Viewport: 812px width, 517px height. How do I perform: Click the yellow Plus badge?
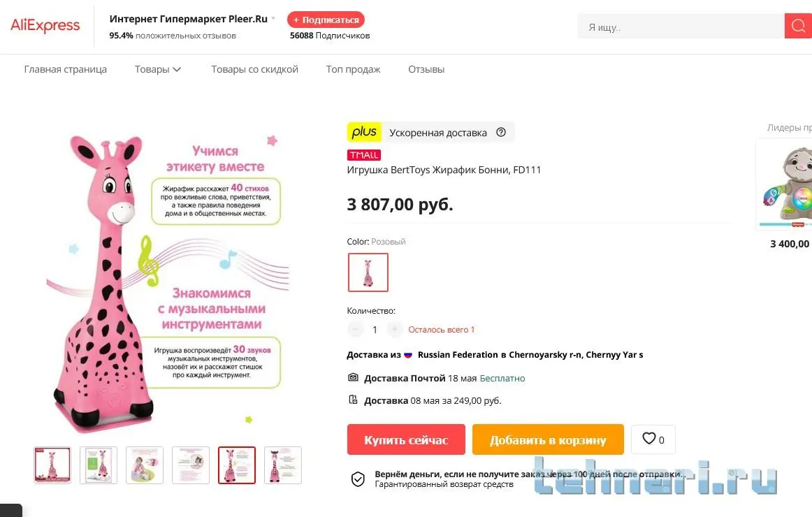(364, 132)
